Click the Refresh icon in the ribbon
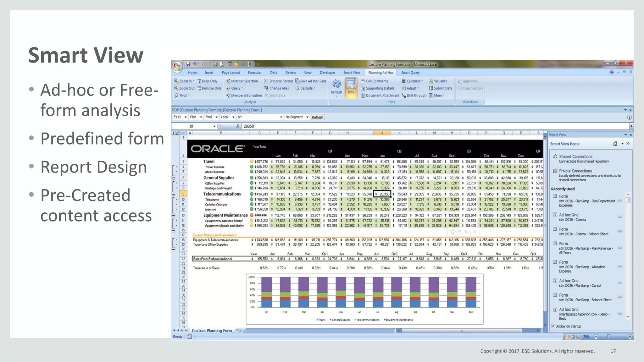This screenshot has width=644, height=362. (x=336, y=84)
